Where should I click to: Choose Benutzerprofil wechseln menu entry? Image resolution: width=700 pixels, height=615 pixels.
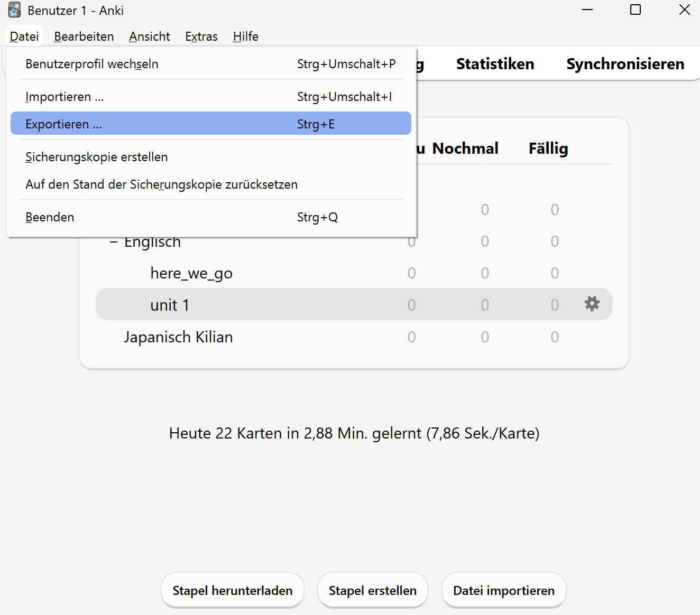pyautogui.click(x=211, y=64)
